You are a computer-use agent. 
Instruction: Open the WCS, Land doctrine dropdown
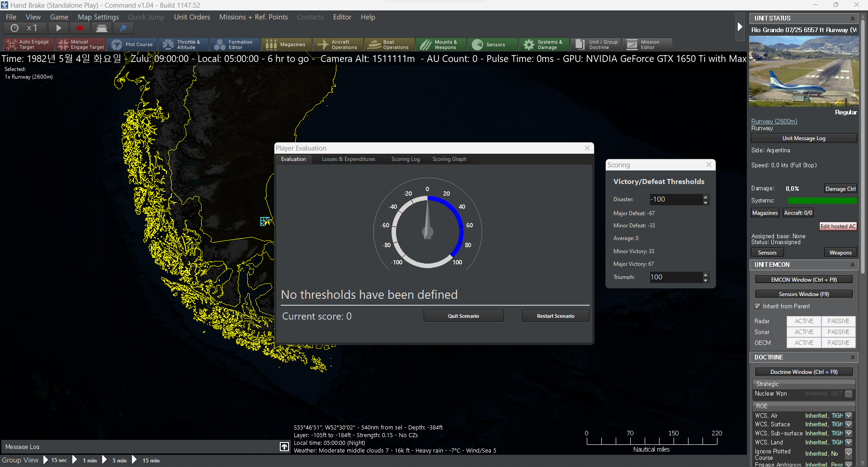coord(849,442)
